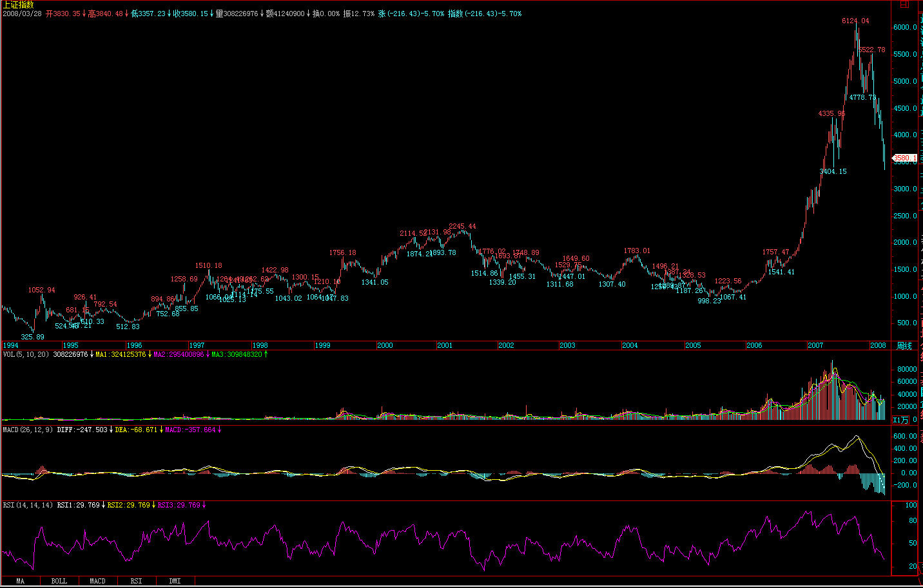Click the MA1:324125376 volume average value
The image size is (923, 588).
click(121, 355)
